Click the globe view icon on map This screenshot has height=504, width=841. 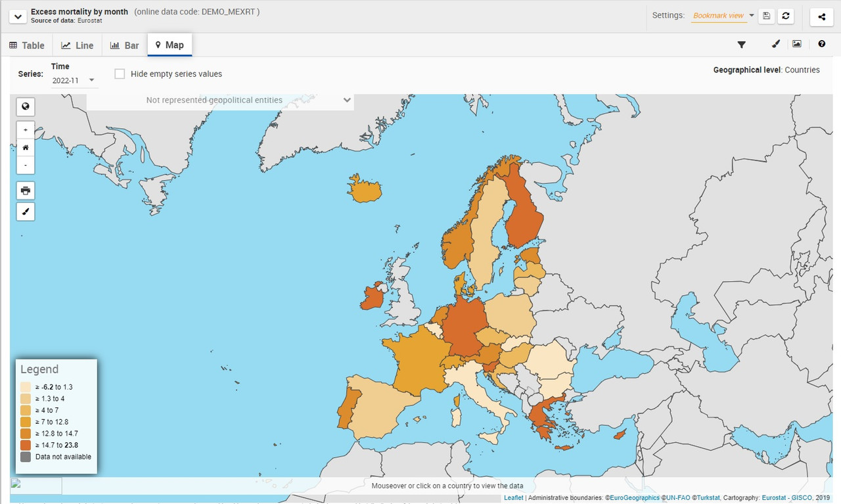click(25, 106)
